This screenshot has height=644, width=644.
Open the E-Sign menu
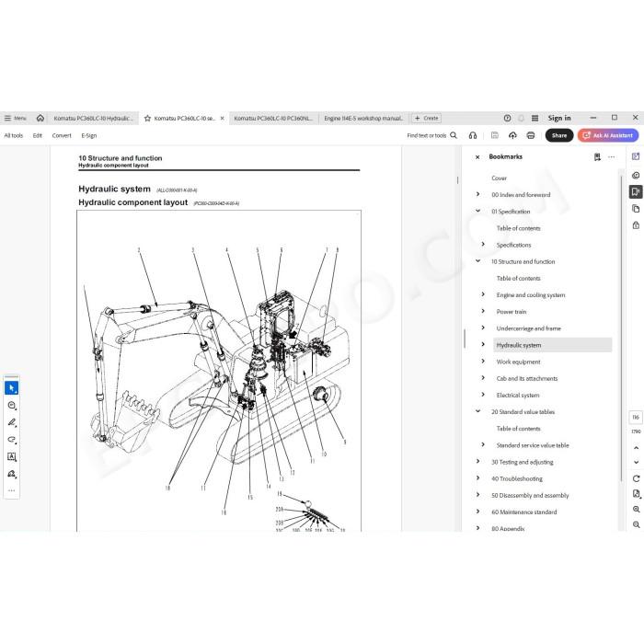pyautogui.click(x=88, y=135)
